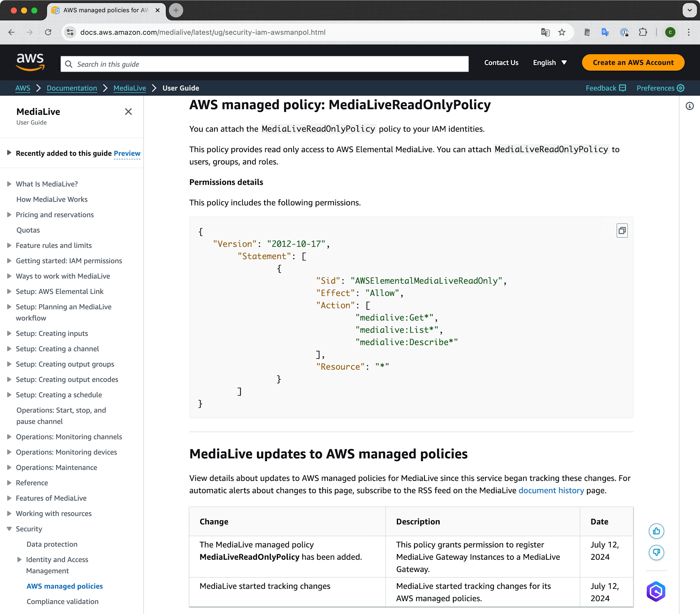The height and width of the screenshot is (614, 700).
Task: Open Data protection page
Action: 52,544
